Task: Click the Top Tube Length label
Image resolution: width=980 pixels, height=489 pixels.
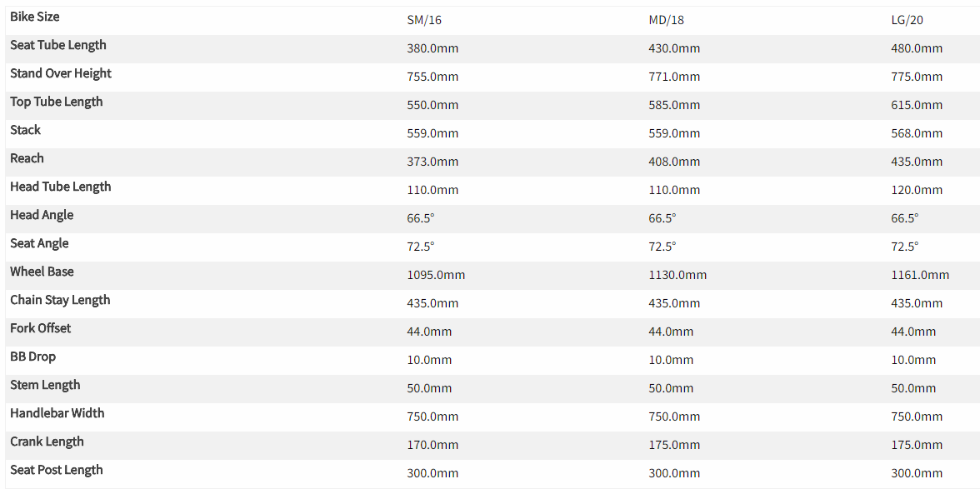Action: tap(57, 102)
